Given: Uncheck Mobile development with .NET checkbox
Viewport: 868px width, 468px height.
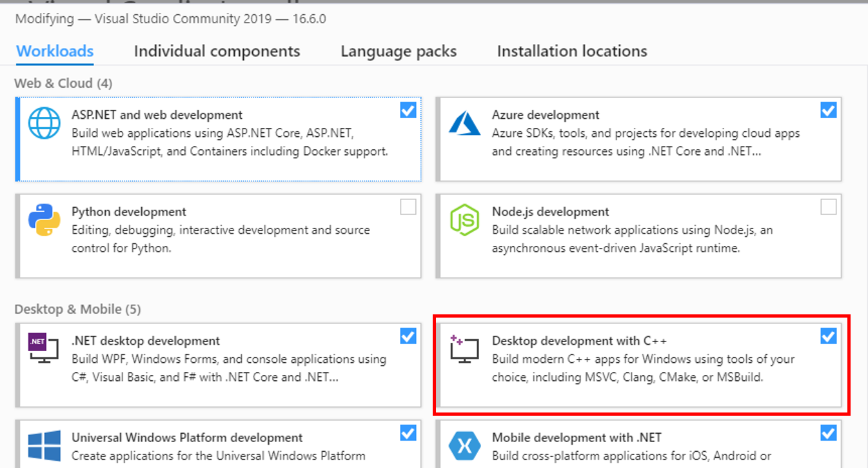Looking at the screenshot, I should (x=829, y=432).
